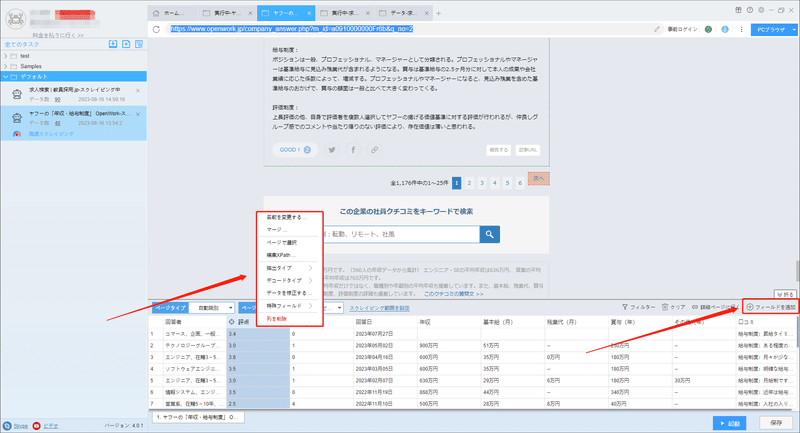Screen dimensions: 800x433
Task: Open the 自動識別 page type dropdown
Action: point(212,308)
